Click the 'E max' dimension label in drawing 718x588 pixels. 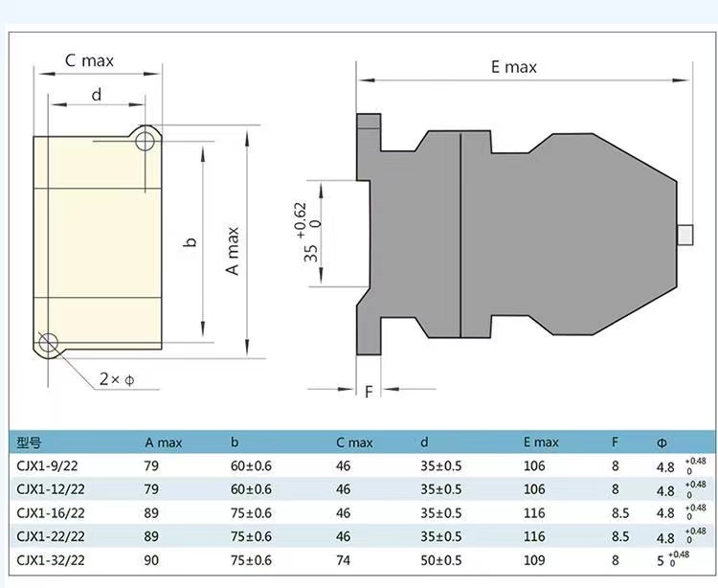[x=513, y=66]
